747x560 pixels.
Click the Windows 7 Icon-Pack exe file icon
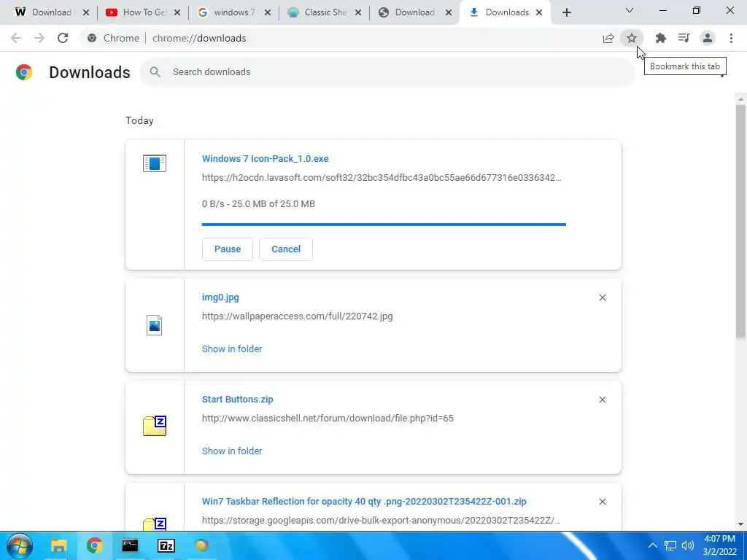point(155,163)
